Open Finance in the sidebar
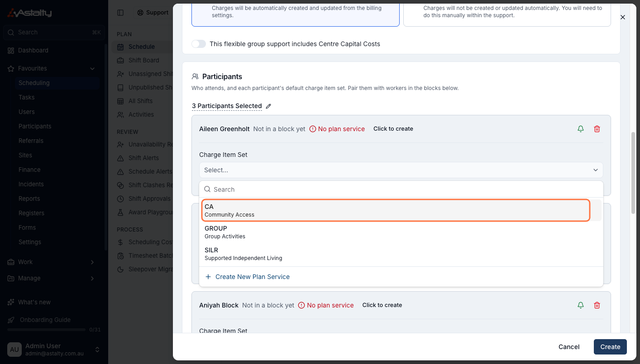 [x=29, y=170]
